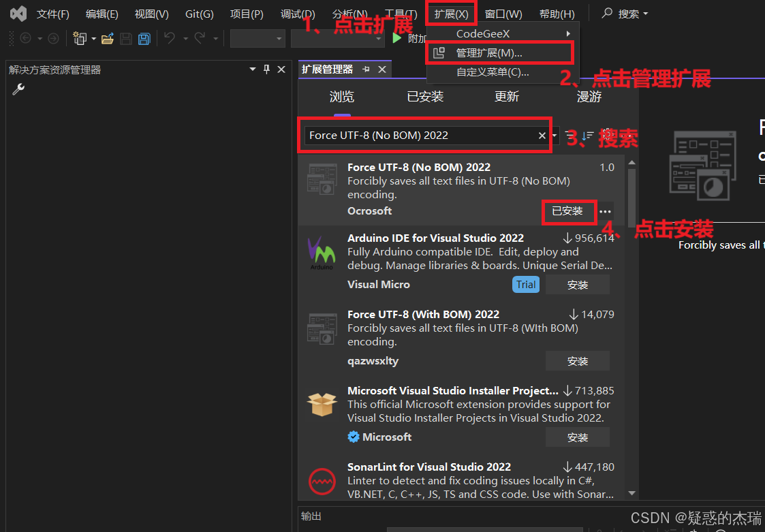Click the Microsoft verified publisher badge
The image size is (765, 532).
354,437
